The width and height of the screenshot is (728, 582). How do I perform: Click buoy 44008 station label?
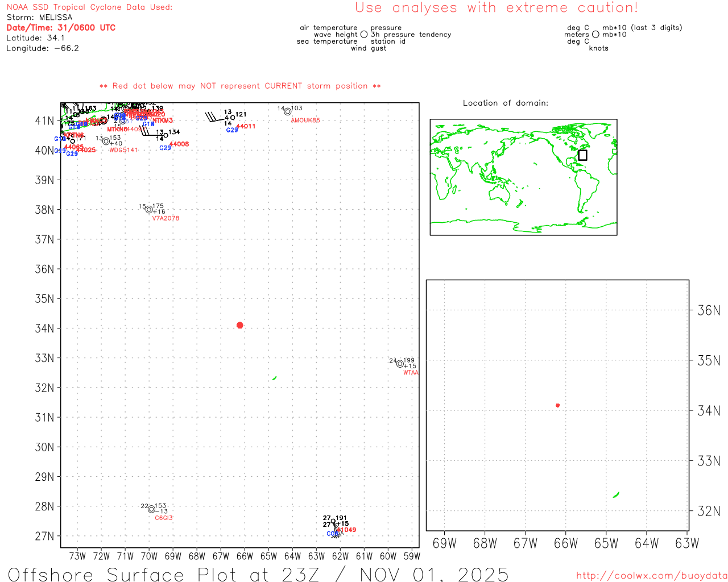point(179,144)
